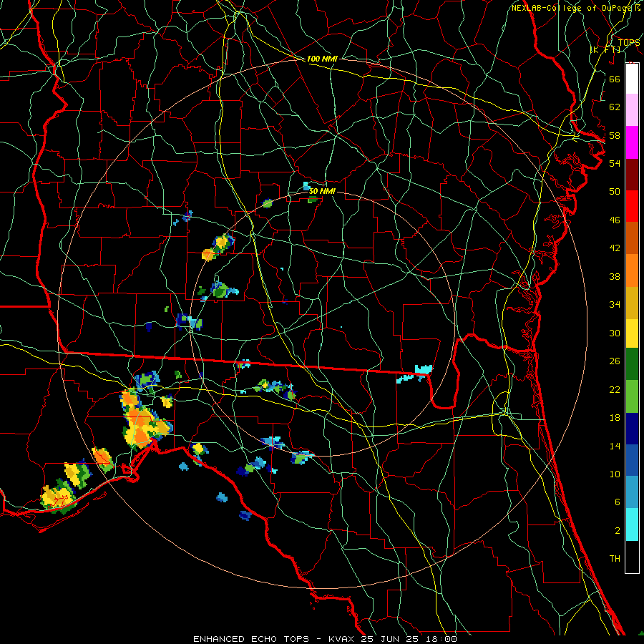
Task: Click the 'TOPS' legend title
Action: [x=629, y=43]
